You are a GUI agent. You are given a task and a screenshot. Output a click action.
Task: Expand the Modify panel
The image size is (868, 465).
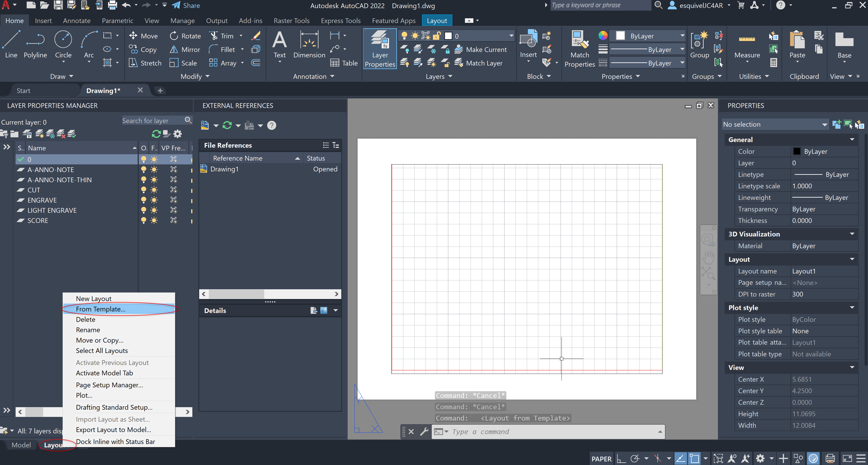tap(195, 76)
